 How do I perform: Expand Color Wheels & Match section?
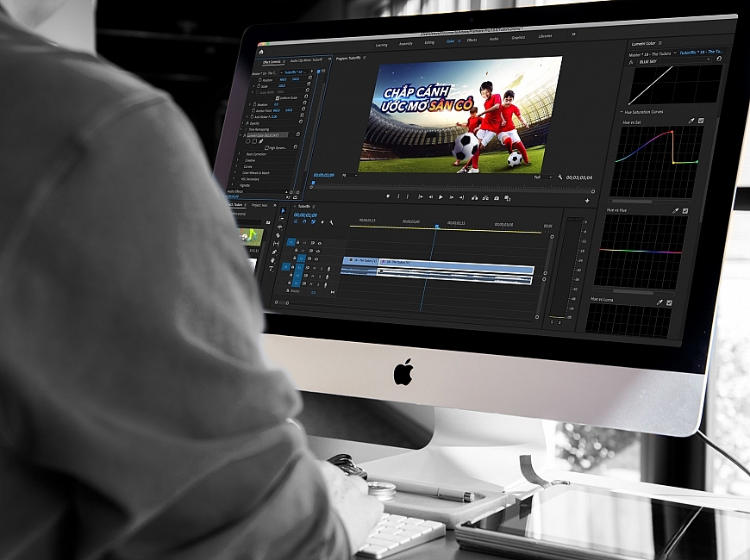coord(234,172)
